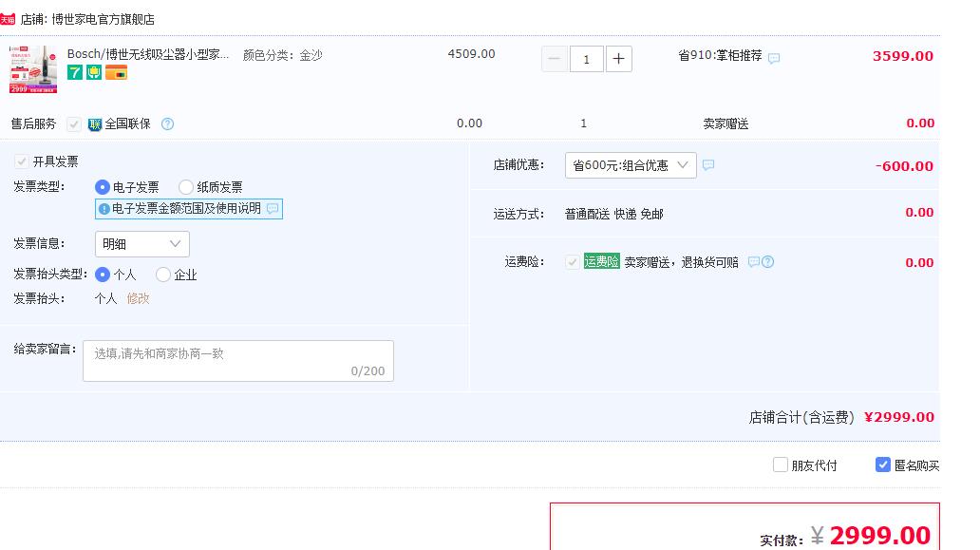Screen dimensions: 980x550
Task: Toggle the 匿名购买 checkbox
Action: point(882,465)
